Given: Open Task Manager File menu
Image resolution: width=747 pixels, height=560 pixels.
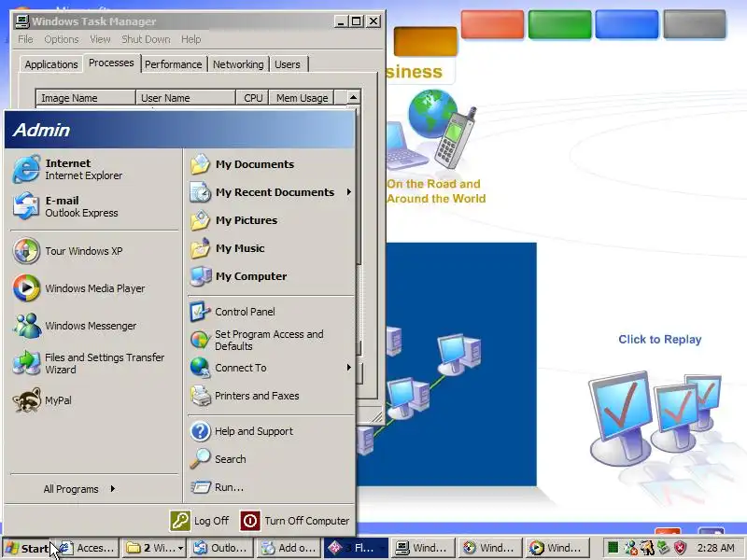Looking at the screenshot, I should (25, 39).
